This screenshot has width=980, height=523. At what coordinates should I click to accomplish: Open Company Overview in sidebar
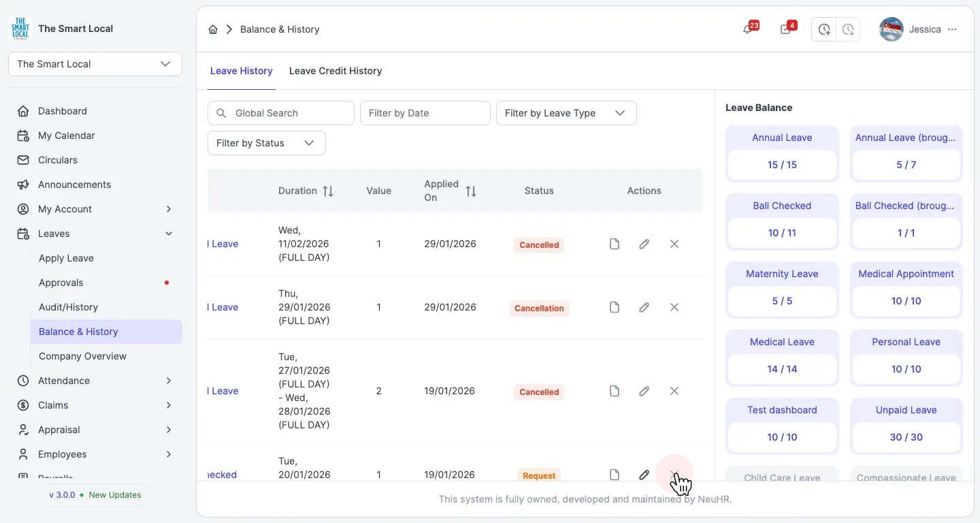pos(106,356)
